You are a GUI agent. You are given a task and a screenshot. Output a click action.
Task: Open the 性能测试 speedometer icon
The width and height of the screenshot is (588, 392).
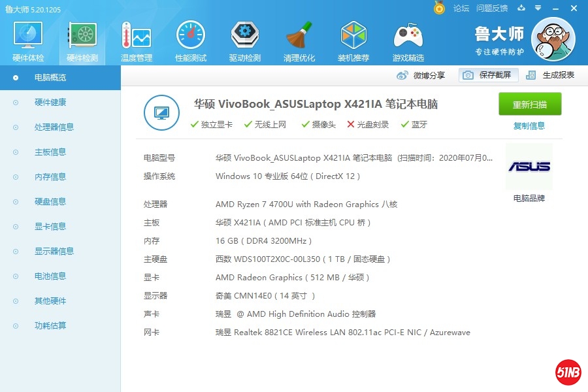tap(191, 35)
